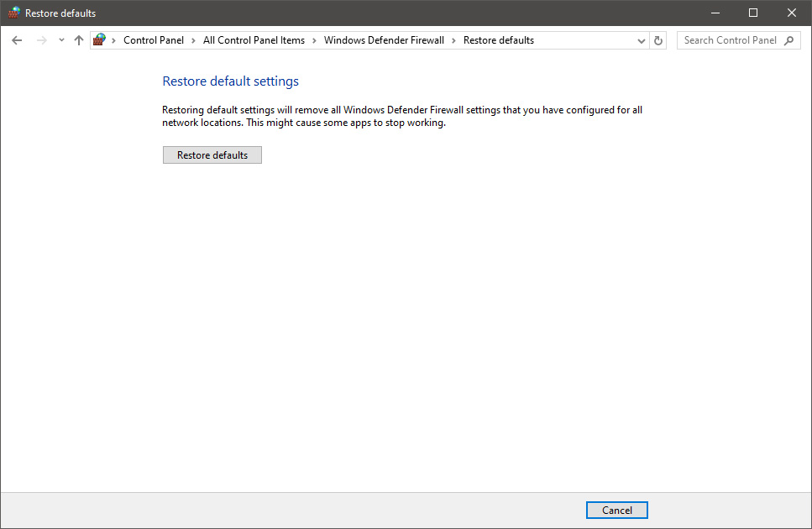Cancel restoring default settings
The height and width of the screenshot is (529, 812).
(x=617, y=511)
